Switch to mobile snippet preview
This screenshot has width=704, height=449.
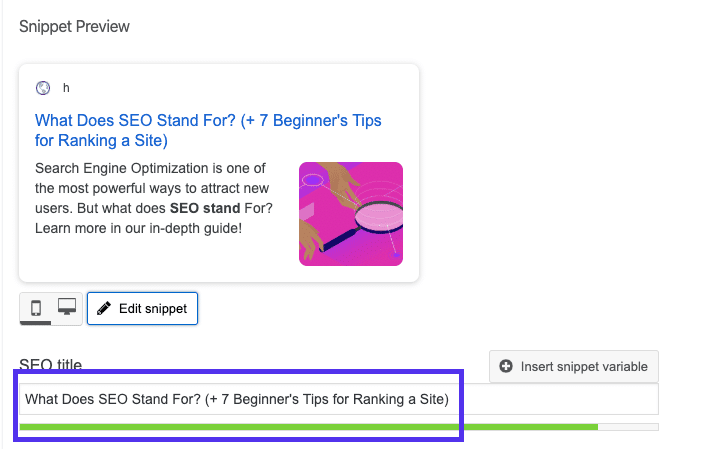(x=36, y=308)
